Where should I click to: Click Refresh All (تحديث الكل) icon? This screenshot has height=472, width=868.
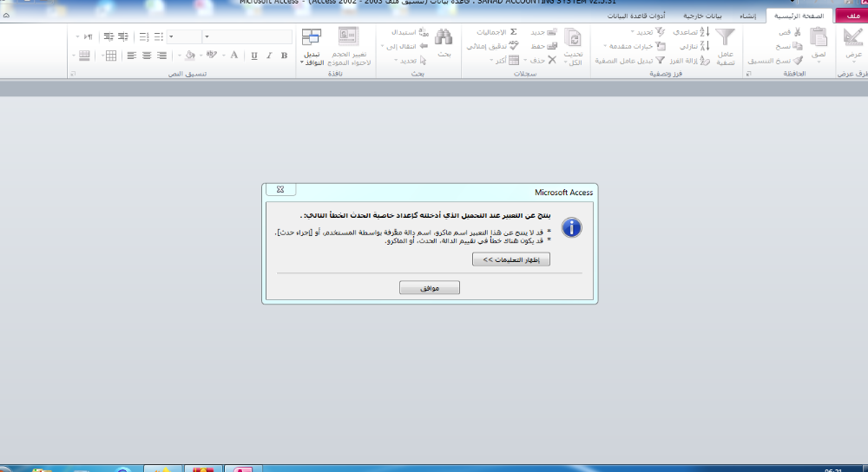pos(573,38)
